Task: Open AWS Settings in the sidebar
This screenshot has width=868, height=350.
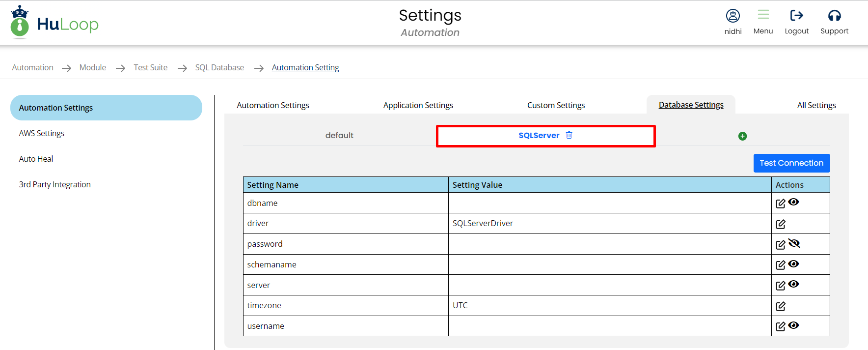Action: click(42, 133)
